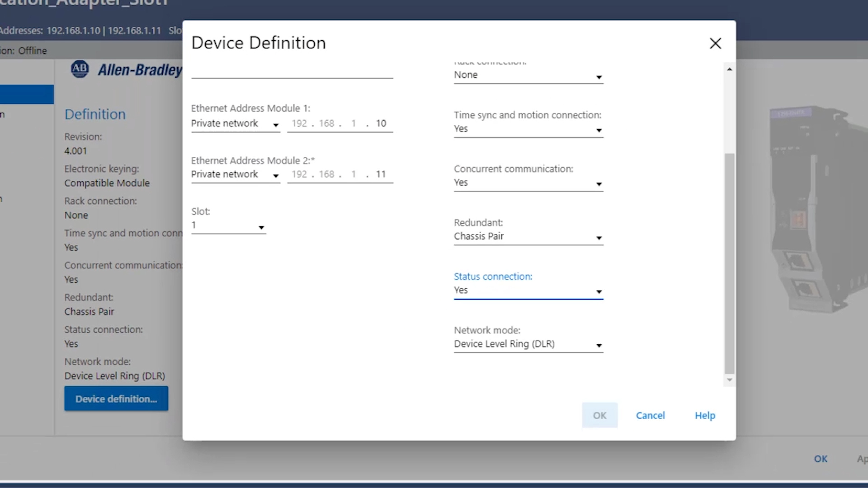The image size is (868, 488).
Task: Expand the Time sync and motion connection dropdown
Action: click(528, 129)
